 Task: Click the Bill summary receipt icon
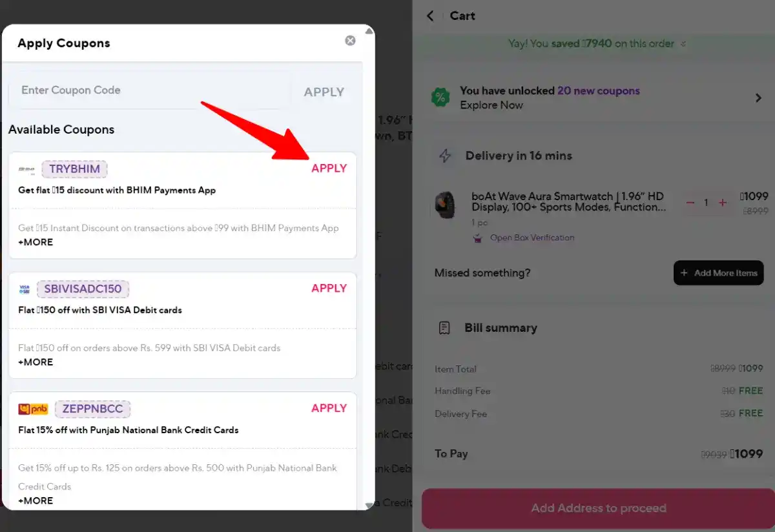444,328
